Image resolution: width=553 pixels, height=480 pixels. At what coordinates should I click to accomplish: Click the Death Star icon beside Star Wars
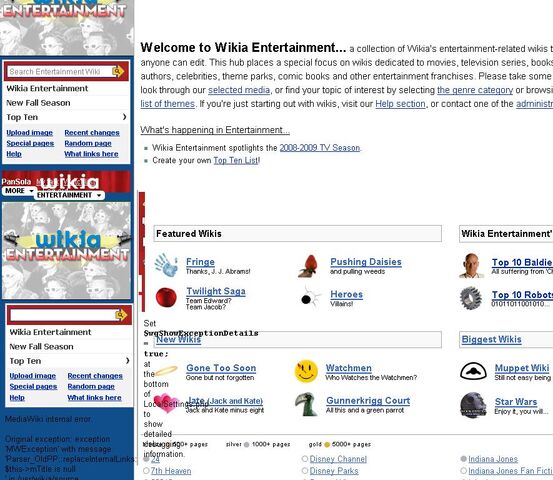pyautogui.click(x=473, y=405)
